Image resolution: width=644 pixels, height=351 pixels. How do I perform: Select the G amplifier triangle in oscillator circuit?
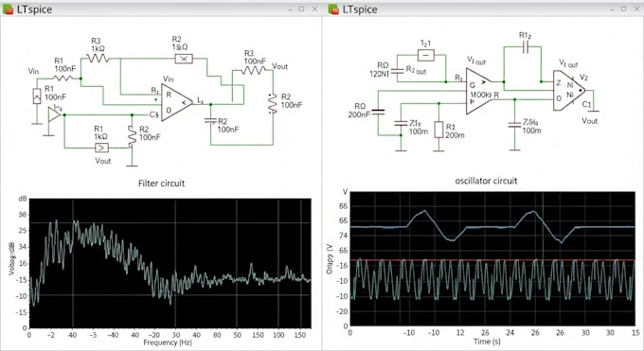(x=479, y=91)
